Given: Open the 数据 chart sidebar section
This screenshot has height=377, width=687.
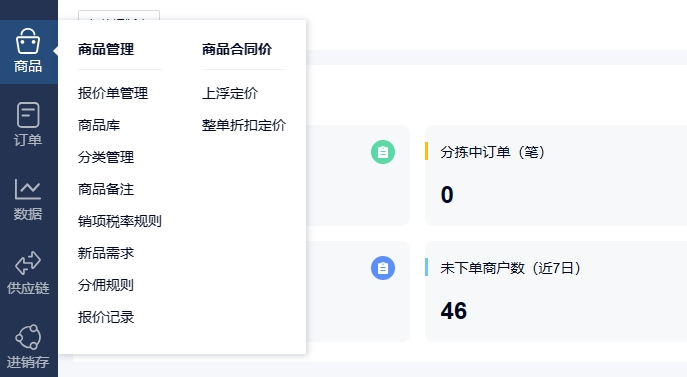Looking at the screenshot, I should (28, 199).
